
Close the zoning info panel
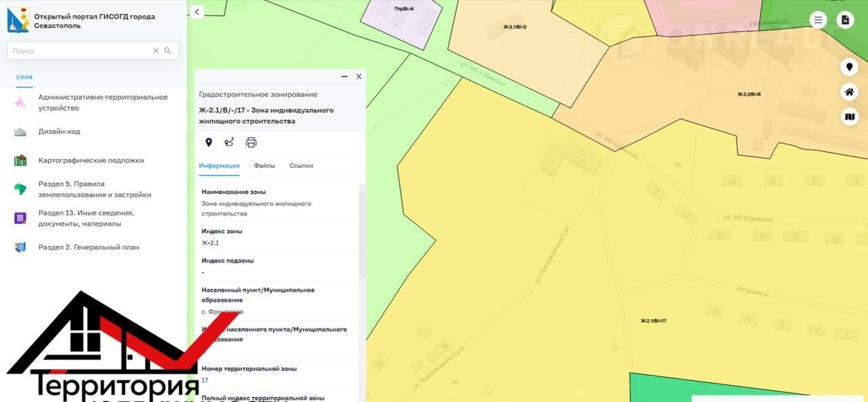(359, 77)
